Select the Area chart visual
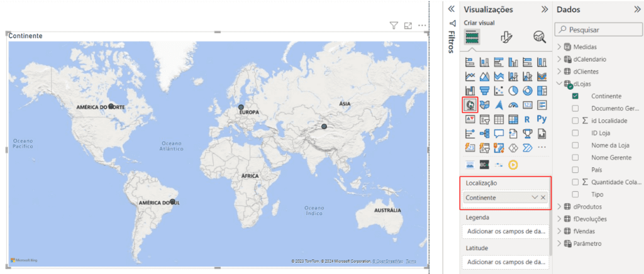 point(485,76)
